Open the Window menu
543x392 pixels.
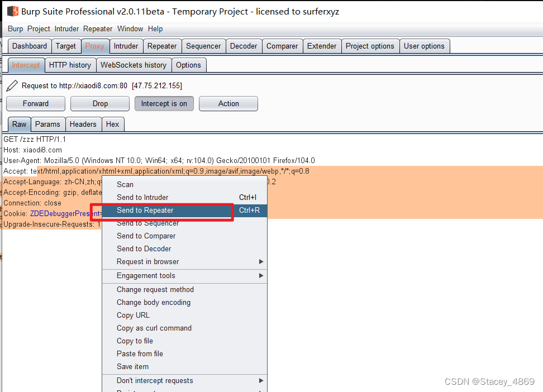pos(130,28)
